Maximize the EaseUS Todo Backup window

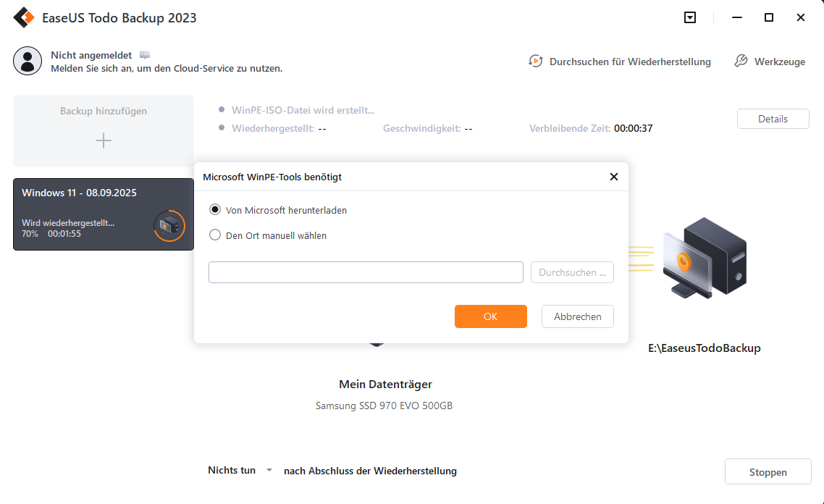pyautogui.click(x=769, y=17)
